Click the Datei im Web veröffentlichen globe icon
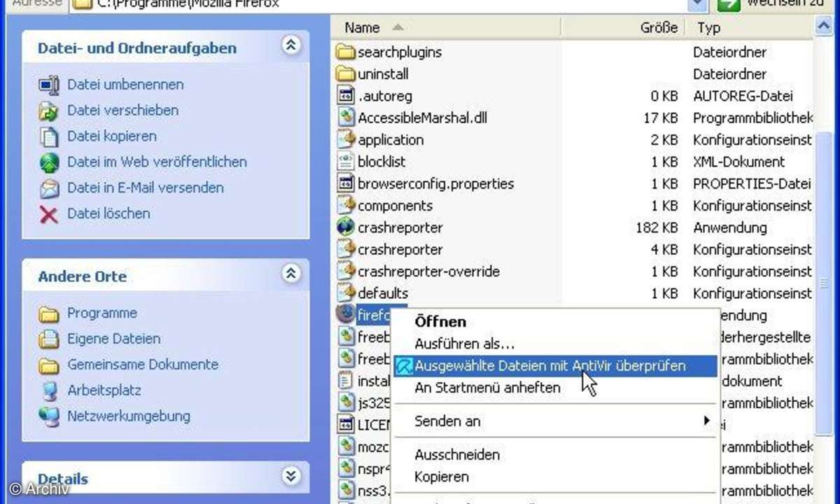 pos(47,162)
